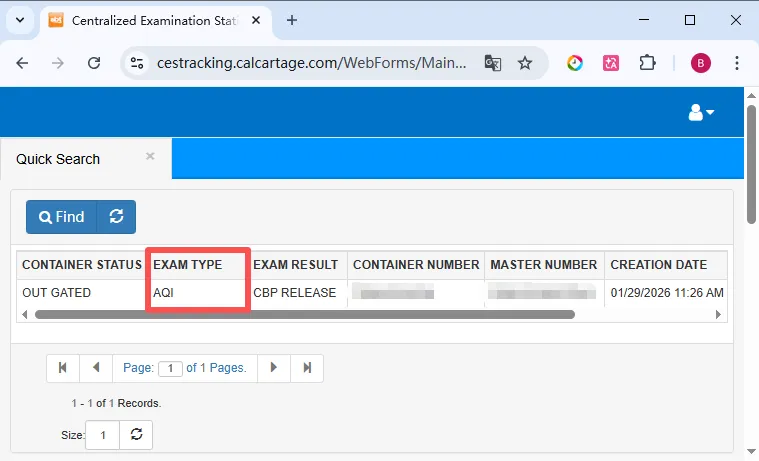
Task: Maximize the browser window
Action: pos(690,20)
